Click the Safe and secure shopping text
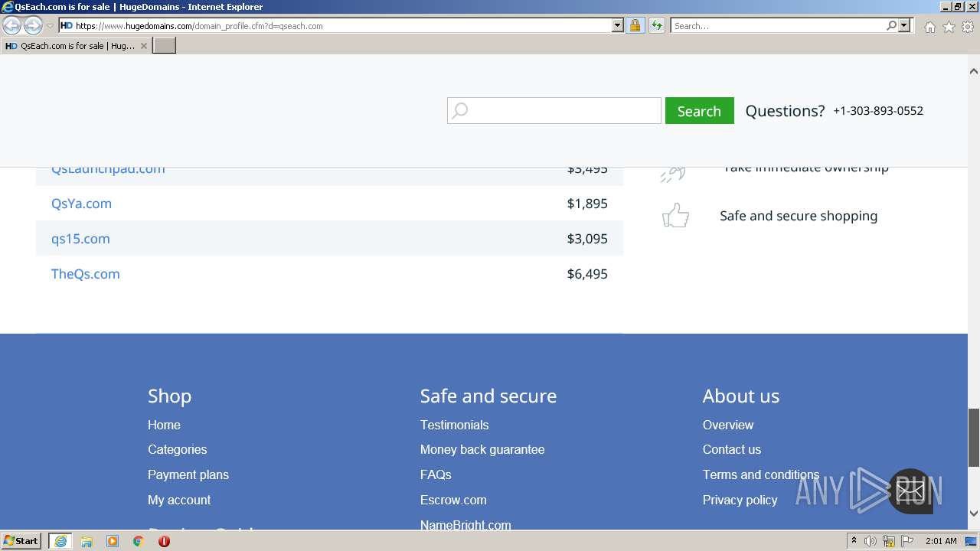This screenshot has width=980, height=551. coord(799,216)
